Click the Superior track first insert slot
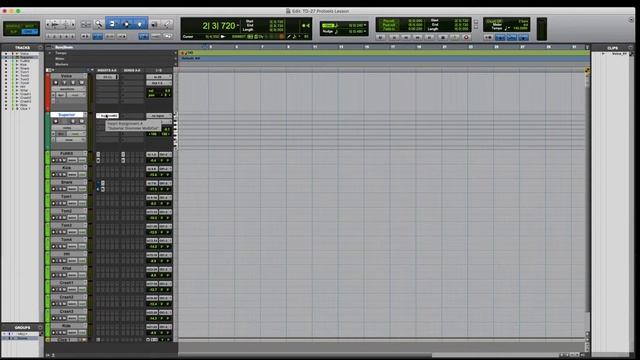 pyautogui.click(x=107, y=116)
